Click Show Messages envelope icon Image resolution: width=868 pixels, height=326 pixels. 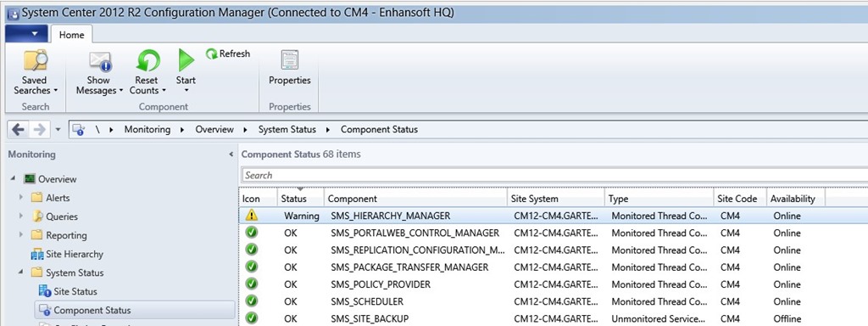100,60
